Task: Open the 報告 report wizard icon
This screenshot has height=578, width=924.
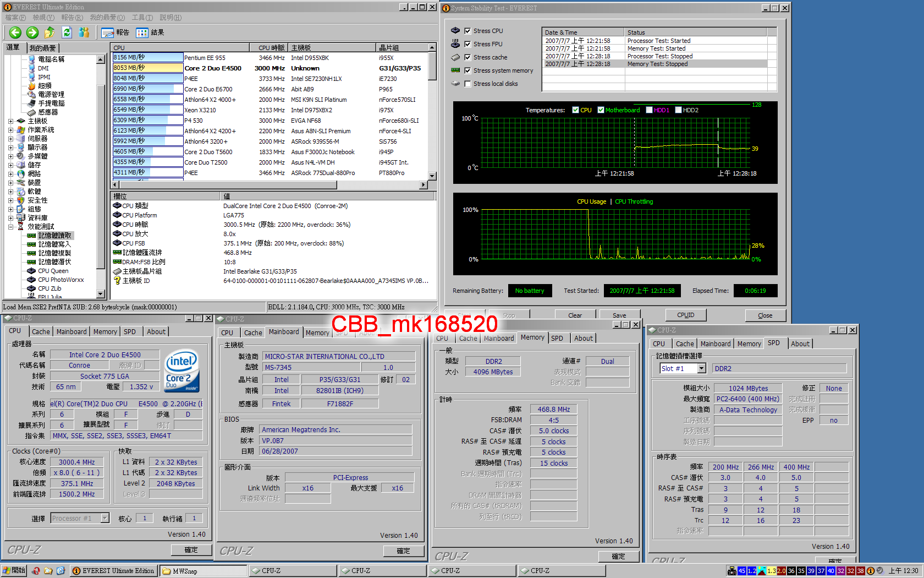Action: [108, 32]
